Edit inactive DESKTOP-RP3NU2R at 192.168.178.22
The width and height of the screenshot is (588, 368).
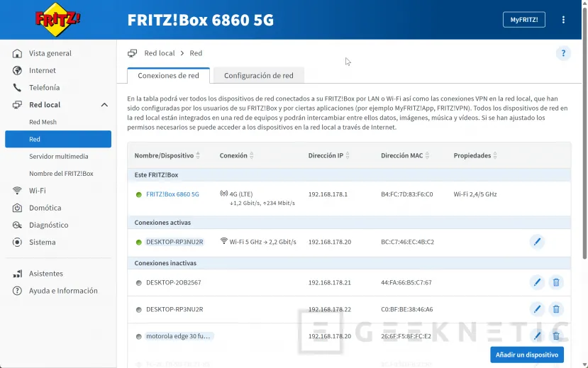point(537,309)
